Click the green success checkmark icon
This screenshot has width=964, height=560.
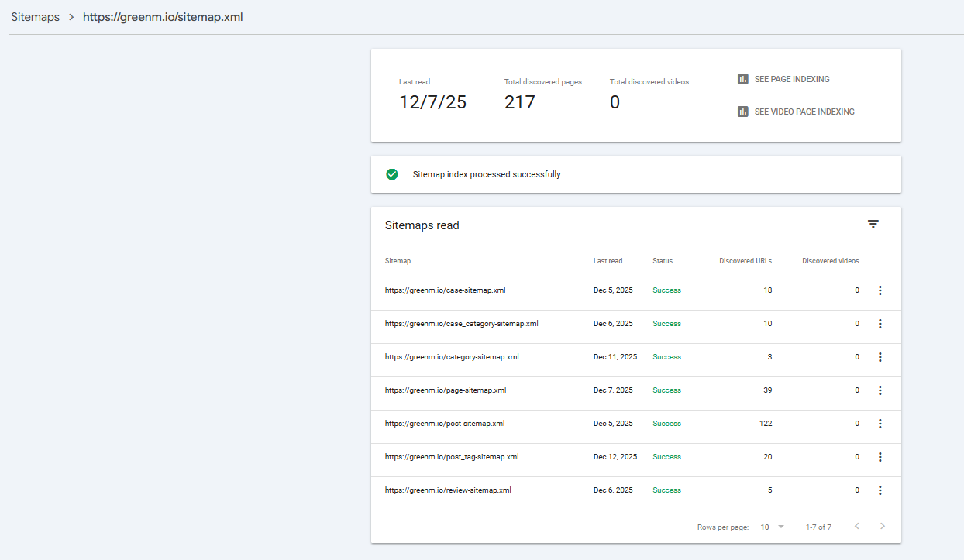click(392, 174)
